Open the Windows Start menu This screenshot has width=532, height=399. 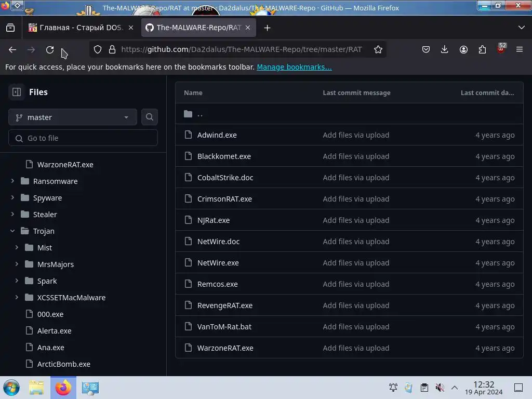[x=11, y=388]
